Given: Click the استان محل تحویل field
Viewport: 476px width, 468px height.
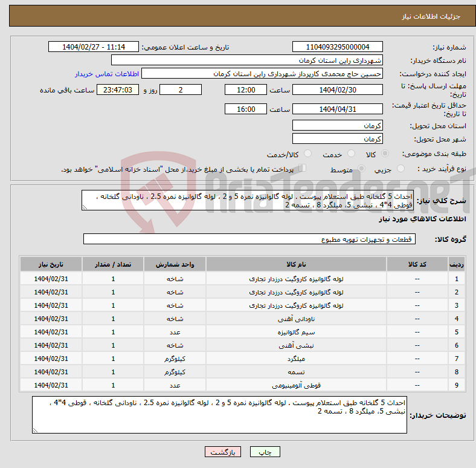Looking at the screenshot, I should [x=337, y=126].
